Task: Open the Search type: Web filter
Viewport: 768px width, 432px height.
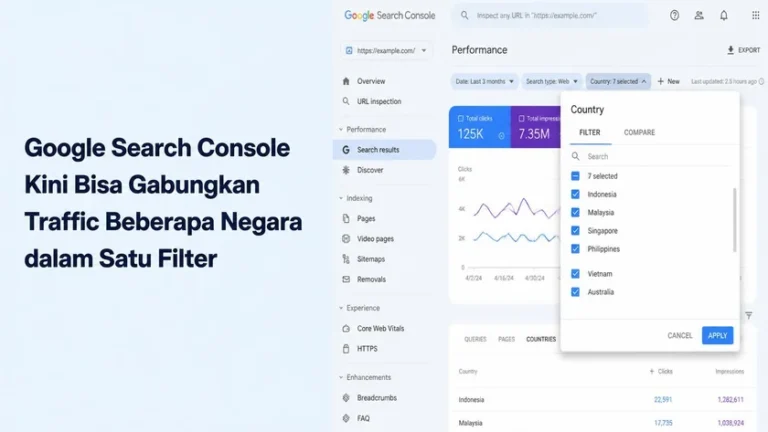Action: tap(552, 81)
